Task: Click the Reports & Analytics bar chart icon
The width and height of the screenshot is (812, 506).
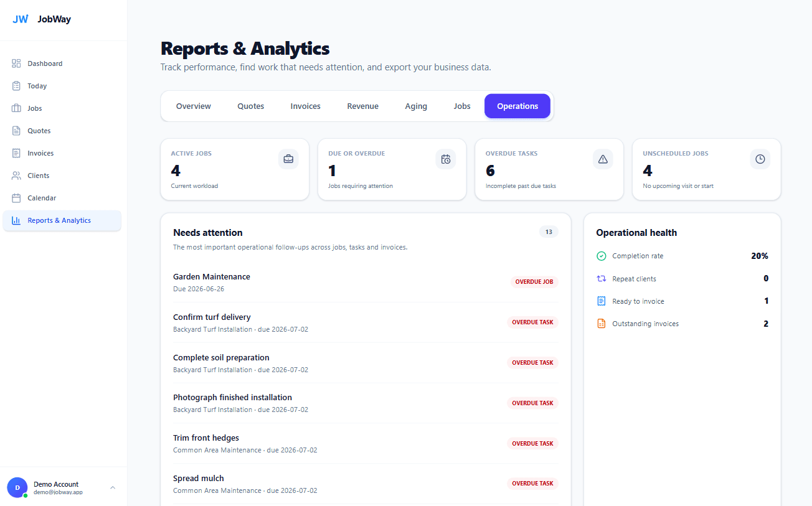Action: (16, 220)
